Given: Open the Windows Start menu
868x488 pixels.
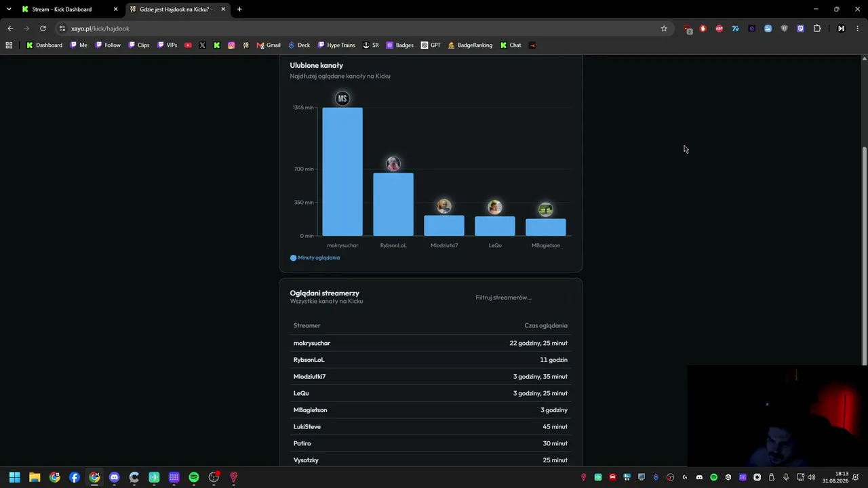Looking at the screenshot, I should pos(14,477).
